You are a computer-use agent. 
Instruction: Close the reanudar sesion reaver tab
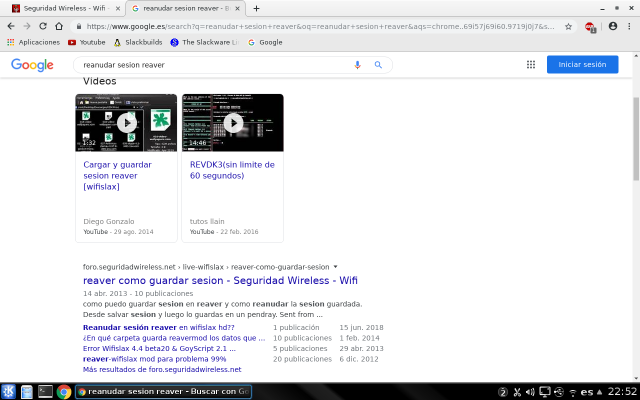point(238,8)
